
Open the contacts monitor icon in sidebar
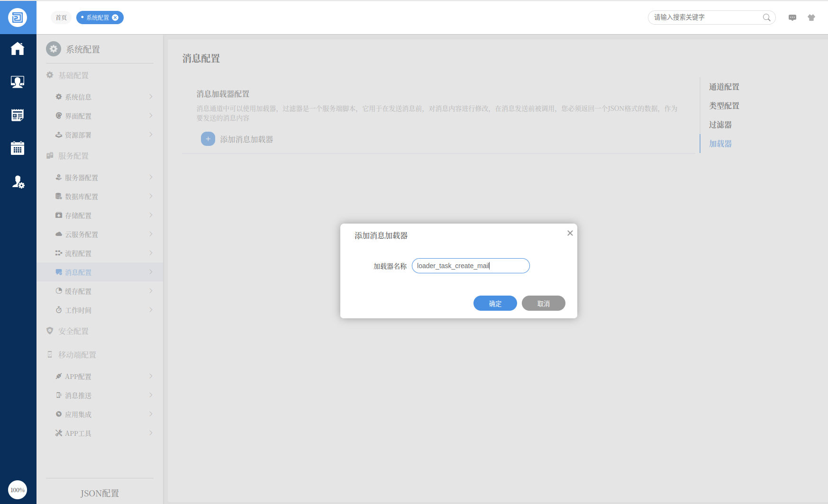(18, 82)
